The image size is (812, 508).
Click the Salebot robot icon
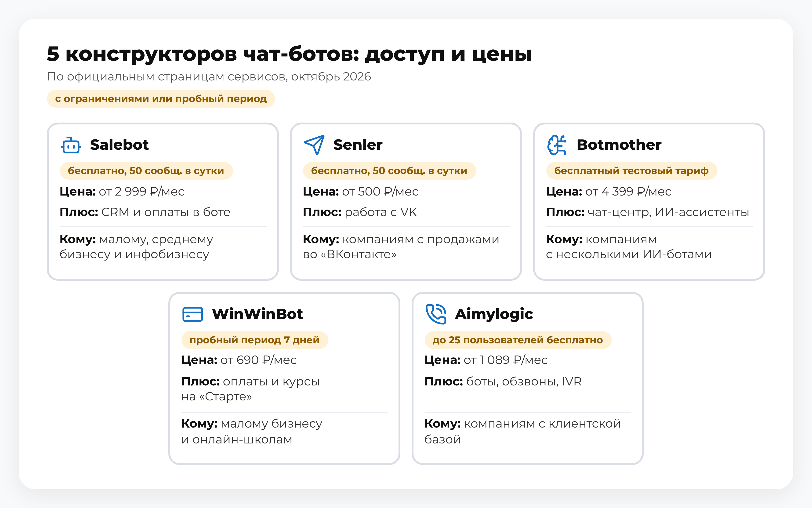[x=71, y=145]
